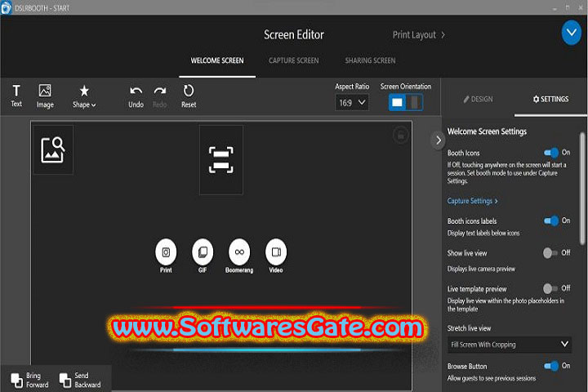Viewport: 588px width, 392px height.
Task: Click the Welcome Screen Settings heading
Action: (x=487, y=131)
